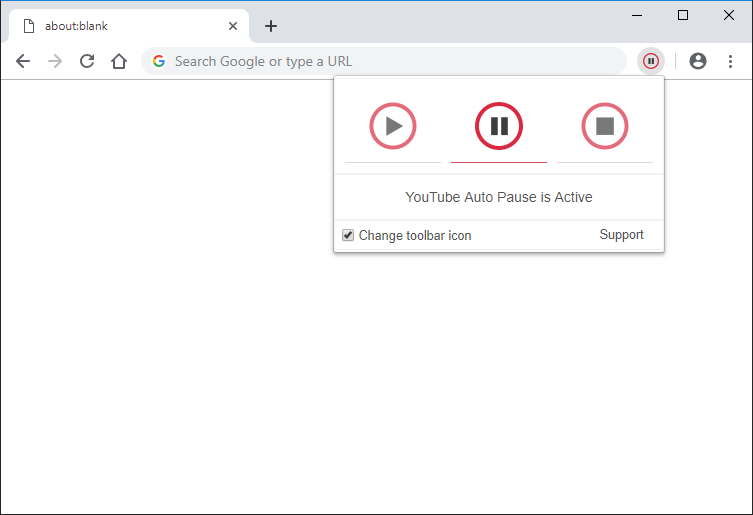
Task: Go back to the previous page
Action: point(23,61)
